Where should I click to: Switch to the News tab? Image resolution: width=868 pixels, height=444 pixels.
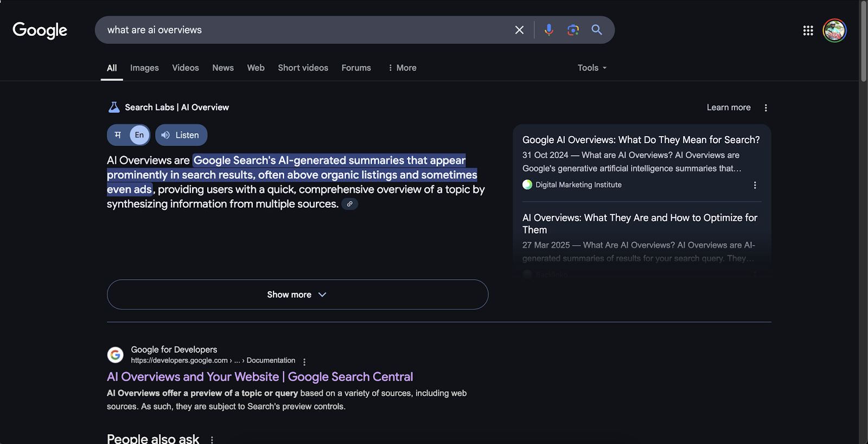(223, 68)
